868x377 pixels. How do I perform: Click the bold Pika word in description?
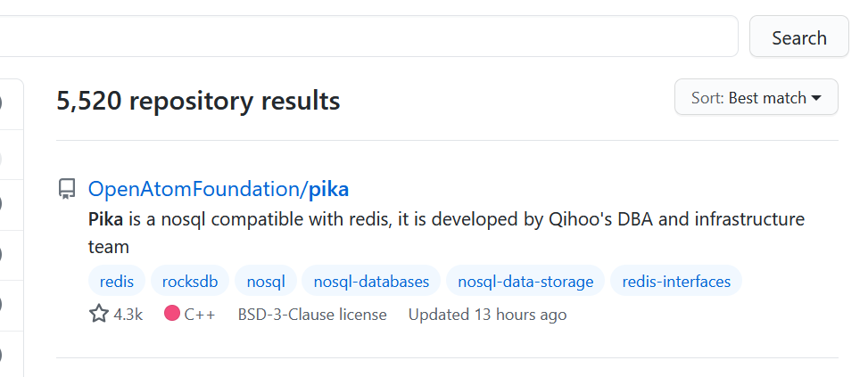tap(106, 219)
